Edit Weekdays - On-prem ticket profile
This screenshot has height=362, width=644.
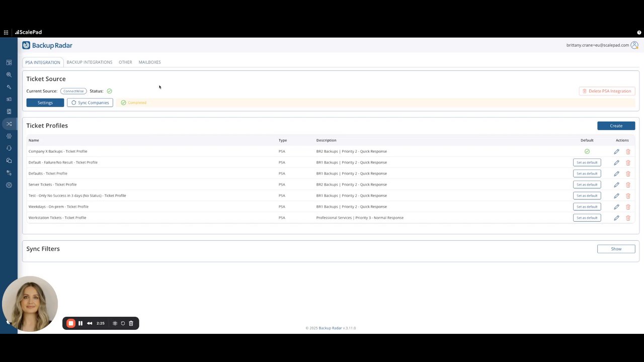click(x=616, y=207)
